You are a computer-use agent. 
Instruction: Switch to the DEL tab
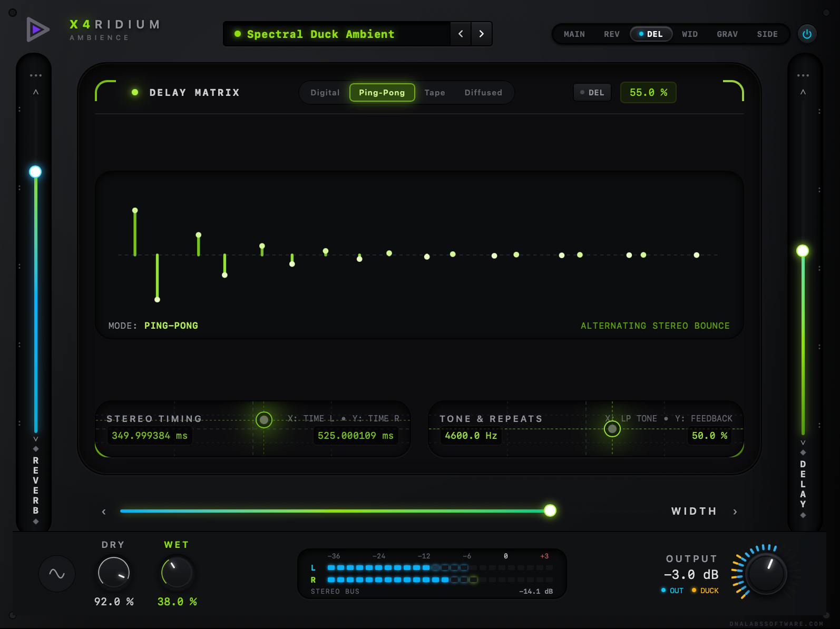click(x=651, y=34)
